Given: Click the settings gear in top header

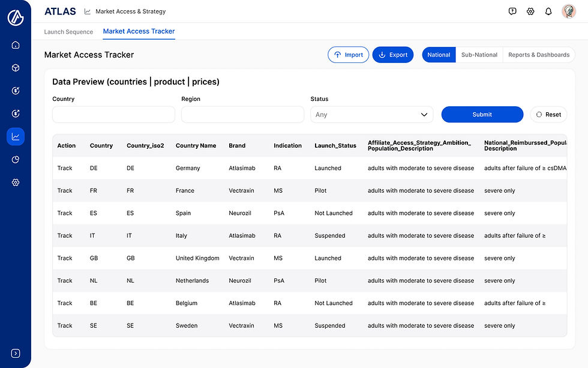Looking at the screenshot, I should click(530, 11).
